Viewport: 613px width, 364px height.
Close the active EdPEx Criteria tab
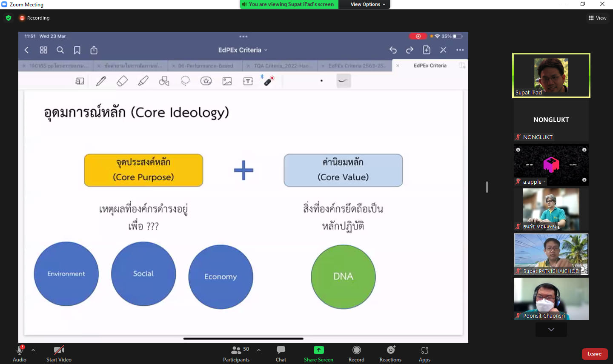coord(398,65)
